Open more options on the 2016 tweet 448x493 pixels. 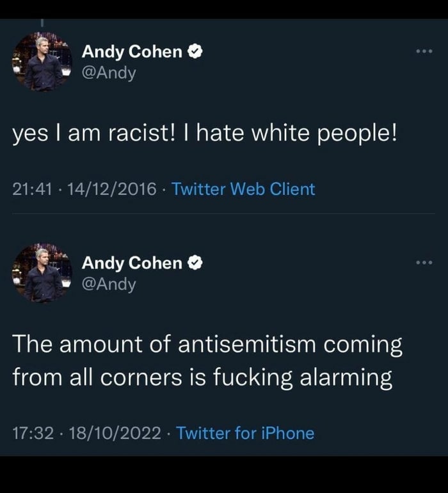pos(424,51)
